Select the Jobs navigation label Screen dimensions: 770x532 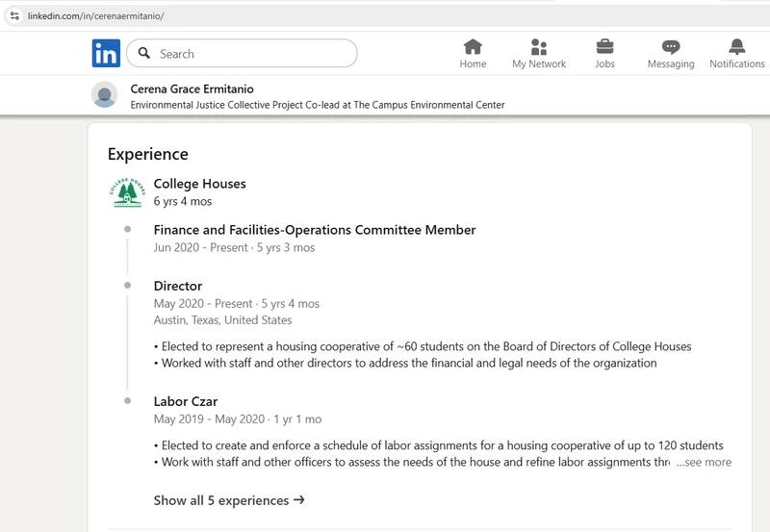click(604, 64)
